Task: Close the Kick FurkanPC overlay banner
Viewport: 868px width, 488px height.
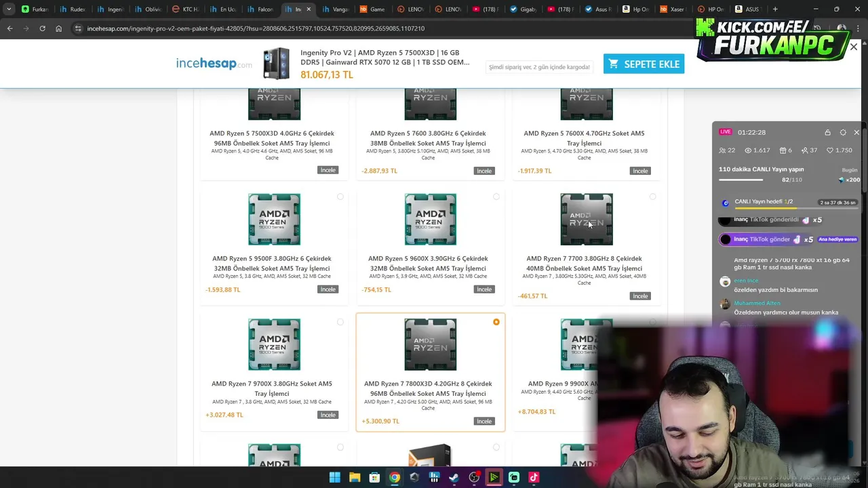Action: [854, 47]
